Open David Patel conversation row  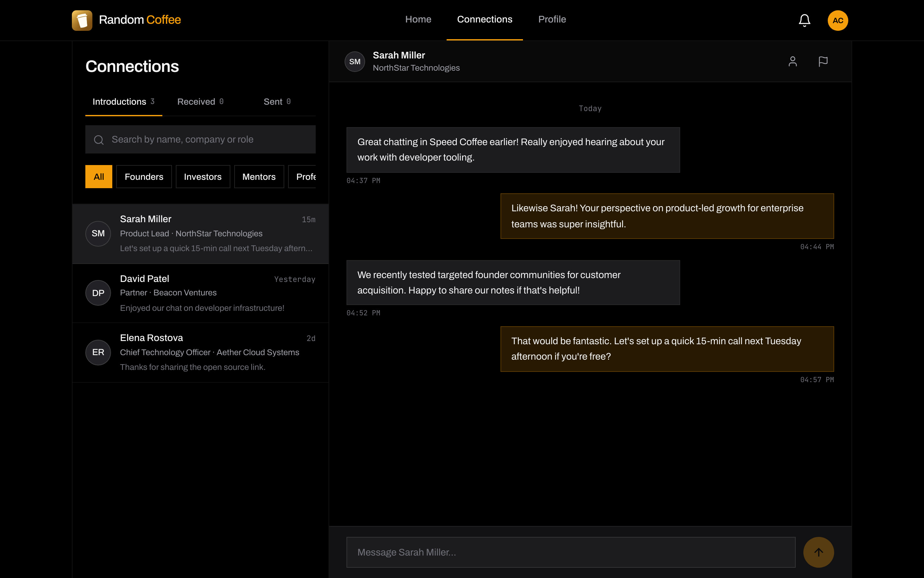201,293
